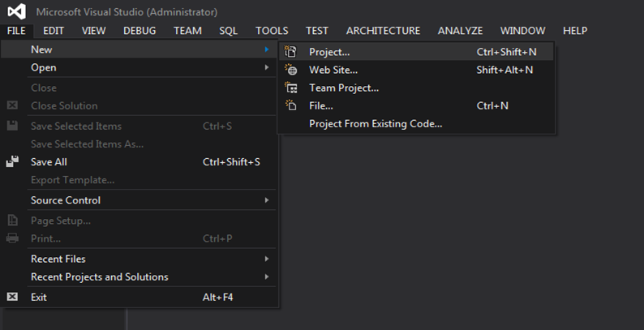This screenshot has width=644, height=330.
Task: Click the New File icon
Action: coord(291,105)
